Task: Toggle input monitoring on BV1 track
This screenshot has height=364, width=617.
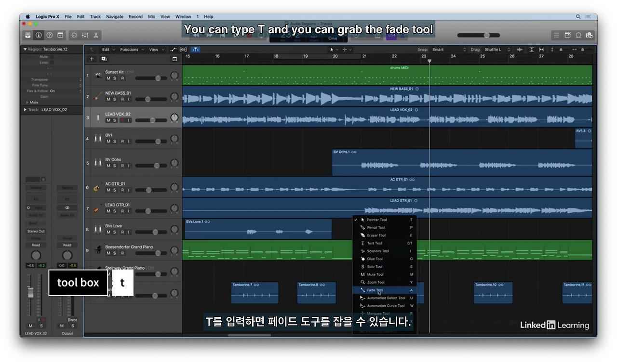Action: pyautogui.click(x=129, y=142)
